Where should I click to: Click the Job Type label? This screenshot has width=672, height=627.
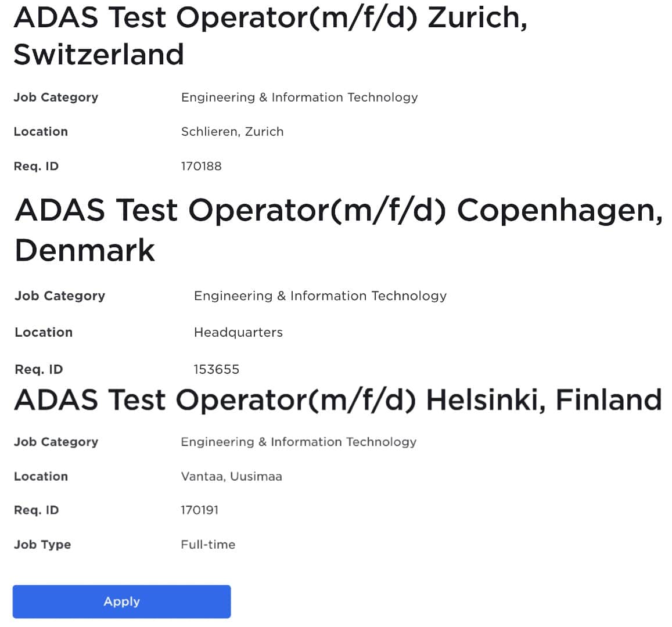[42, 545]
